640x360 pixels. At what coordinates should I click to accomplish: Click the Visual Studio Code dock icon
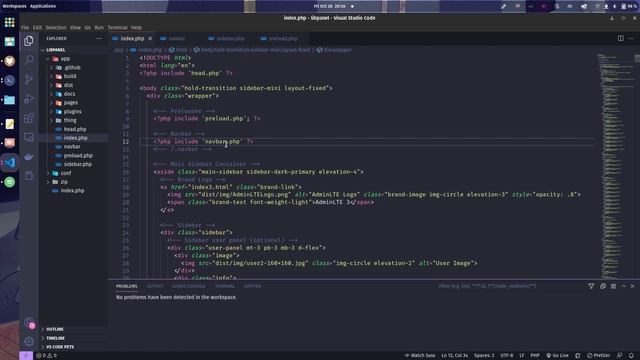10,162
